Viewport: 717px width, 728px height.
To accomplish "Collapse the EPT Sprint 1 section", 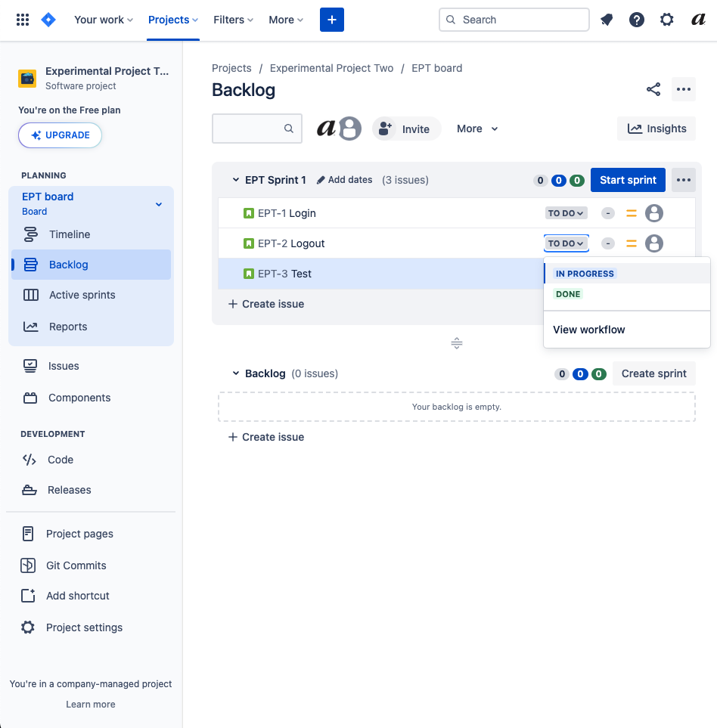I will pyautogui.click(x=235, y=180).
